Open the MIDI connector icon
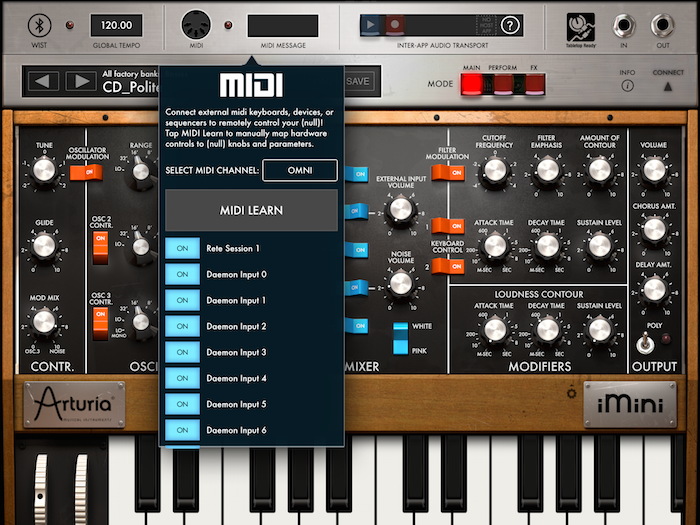The width and height of the screenshot is (700, 525). [x=196, y=25]
